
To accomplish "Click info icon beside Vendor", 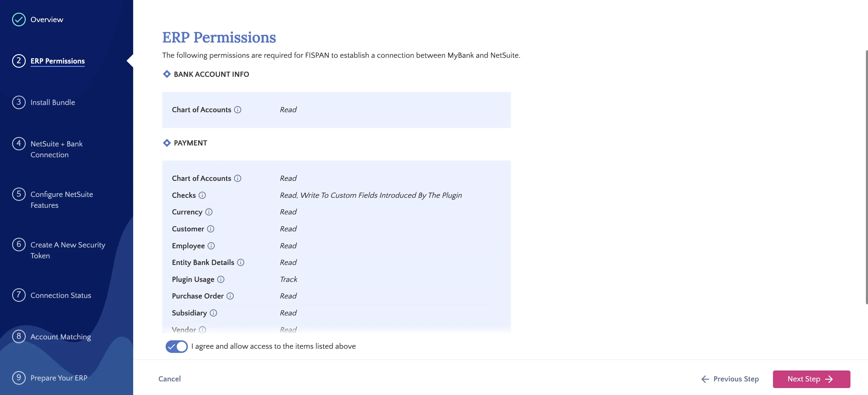I will point(202,330).
